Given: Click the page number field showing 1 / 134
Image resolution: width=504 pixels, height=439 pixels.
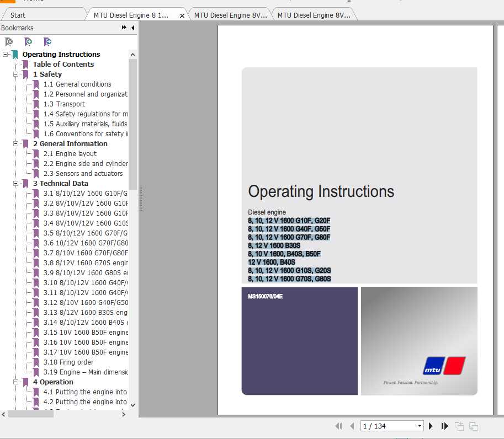Looking at the screenshot, I should tap(388, 426).
